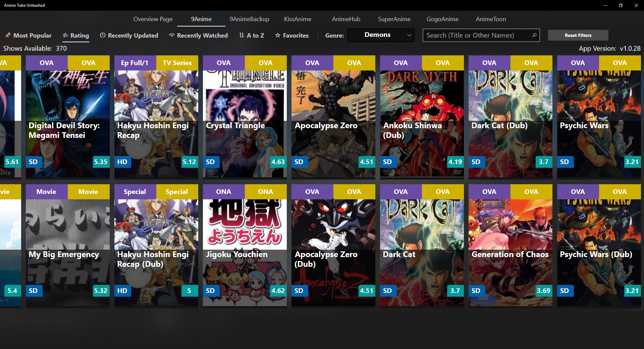Go to the AnimeHub tab
644x349 pixels.
coord(346,19)
